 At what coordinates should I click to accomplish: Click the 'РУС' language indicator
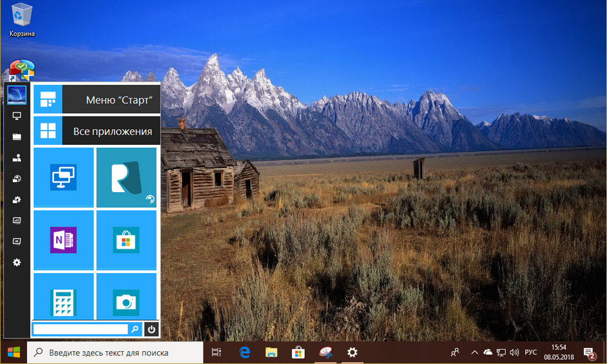click(x=531, y=353)
